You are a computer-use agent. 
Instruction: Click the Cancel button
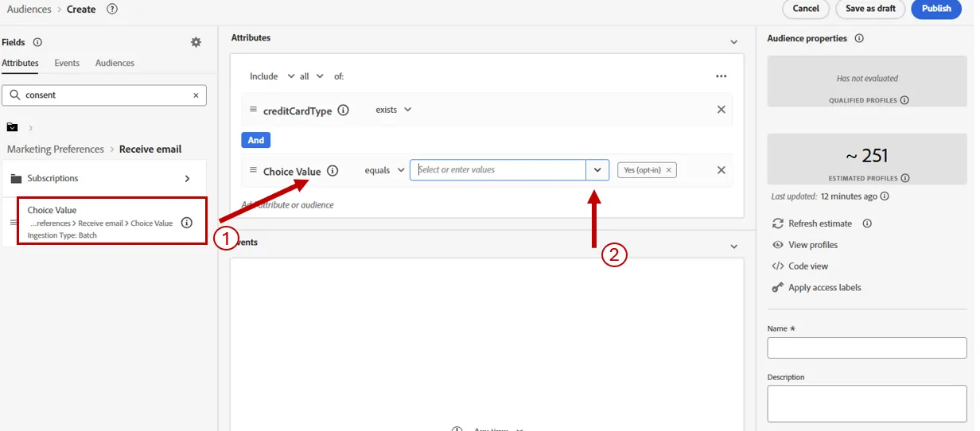[806, 9]
